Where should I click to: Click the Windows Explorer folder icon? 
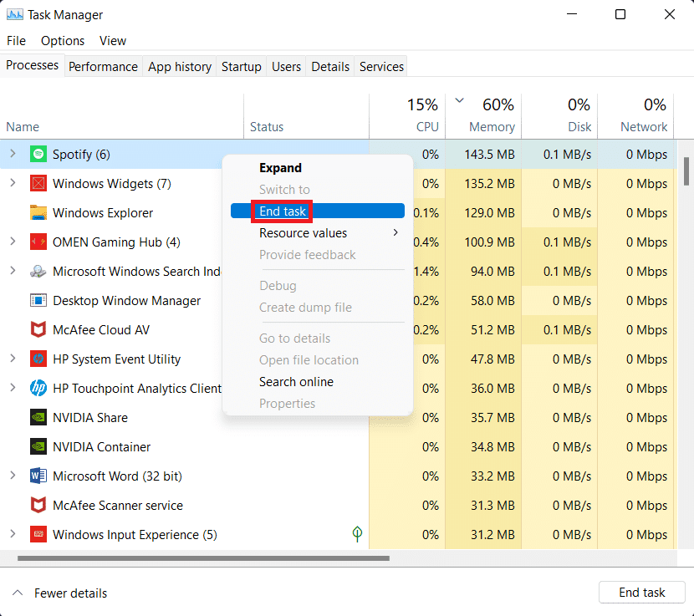coord(38,212)
